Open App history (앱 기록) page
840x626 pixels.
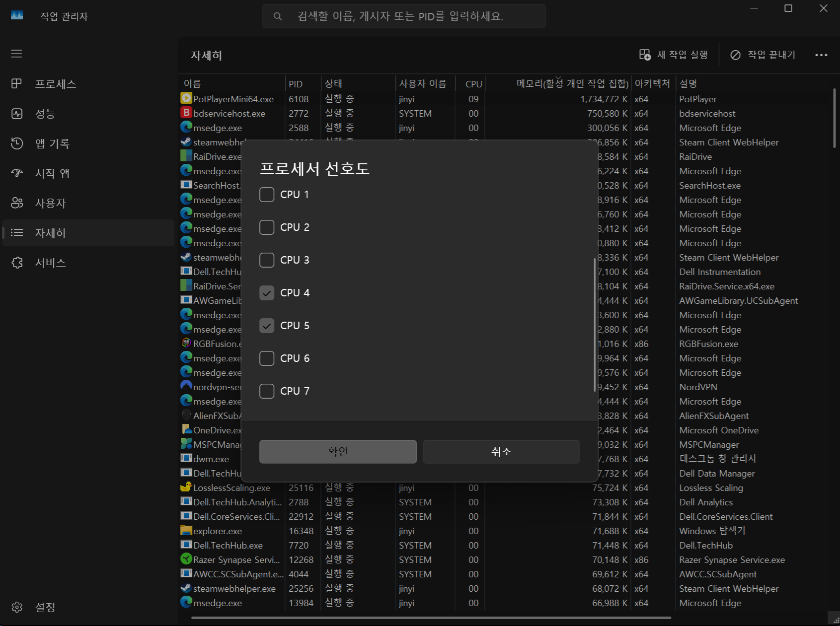pos(52,143)
